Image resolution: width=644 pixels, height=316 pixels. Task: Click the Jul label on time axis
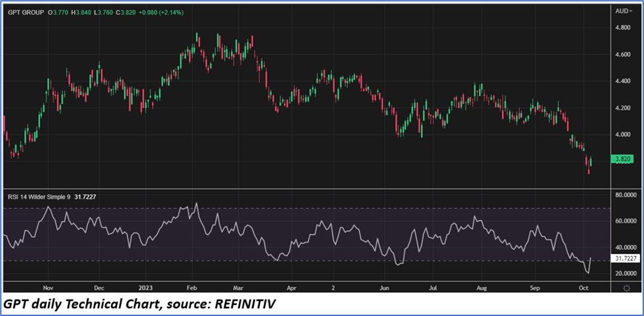[x=433, y=288]
